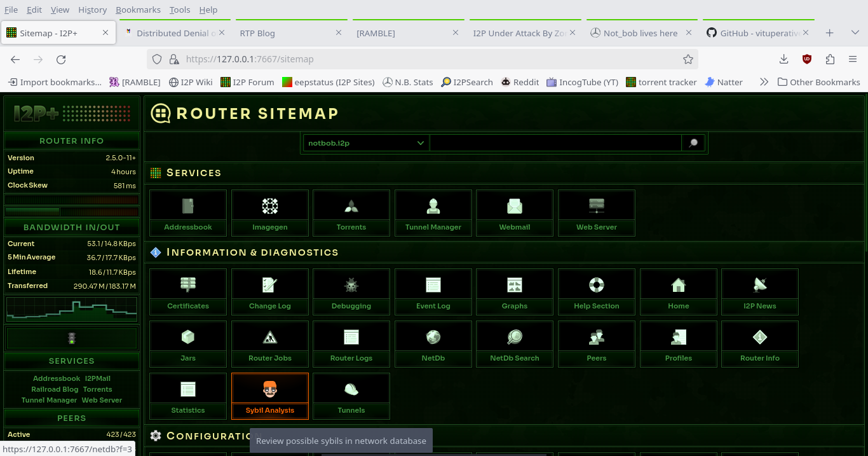Open the Certificates tile
The width and height of the screenshot is (868, 456).
click(x=188, y=292)
